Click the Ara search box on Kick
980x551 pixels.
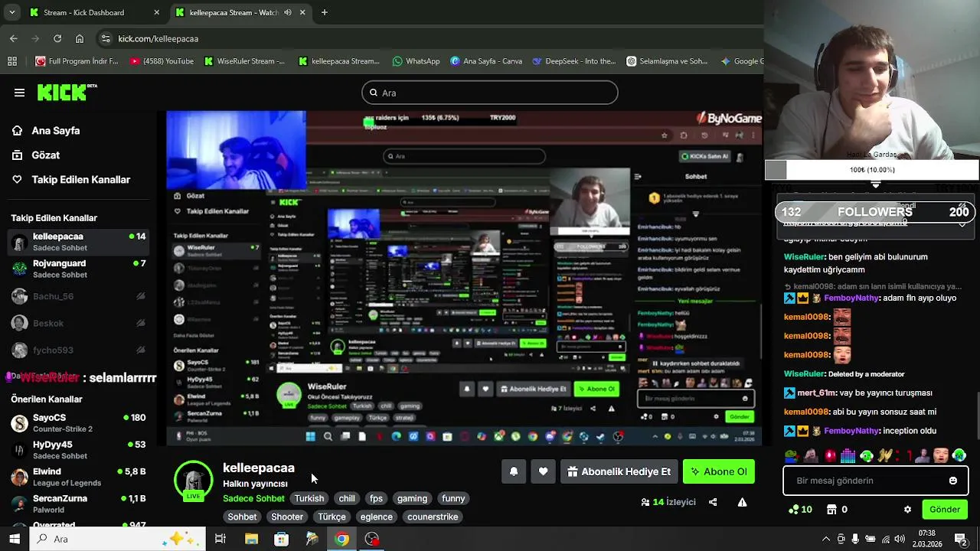point(490,93)
